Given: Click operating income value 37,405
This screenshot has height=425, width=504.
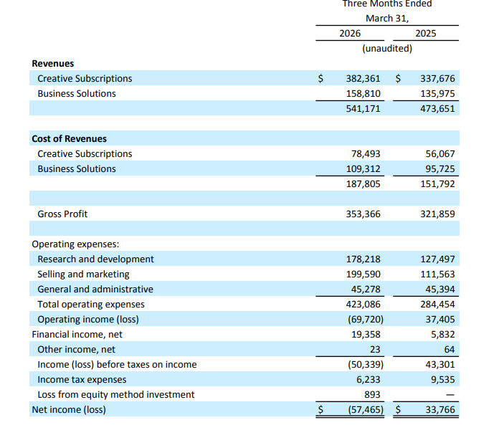Looking at the screenshot, I should 440,320.
